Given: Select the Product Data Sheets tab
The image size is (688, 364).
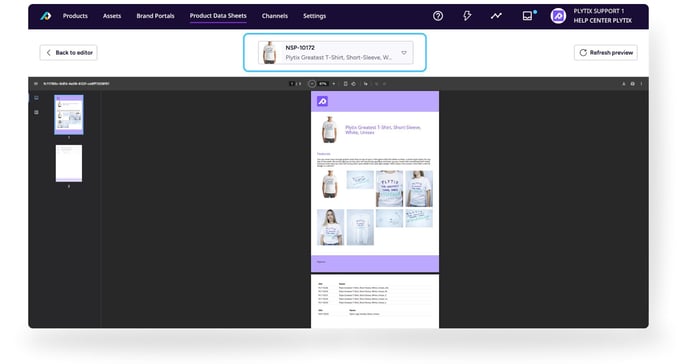Looking at the screenshot, I should (x=218, y=16).
